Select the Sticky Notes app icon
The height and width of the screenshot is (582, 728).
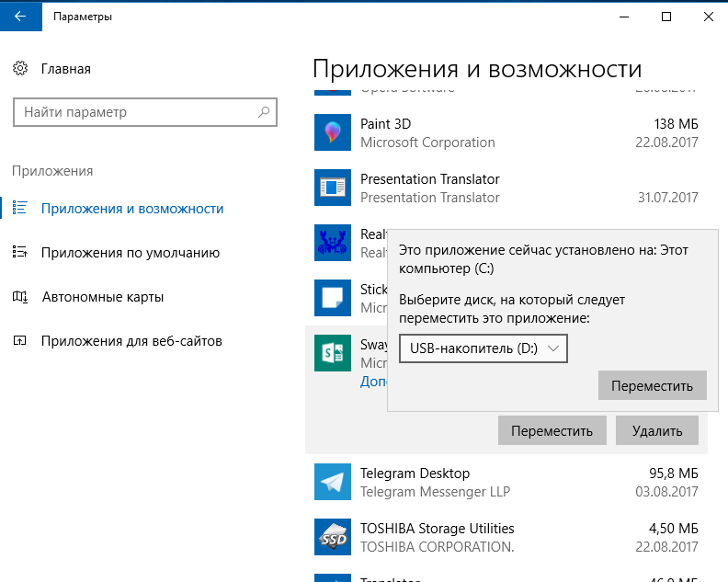pyautogui.click(x=333, y=298)
